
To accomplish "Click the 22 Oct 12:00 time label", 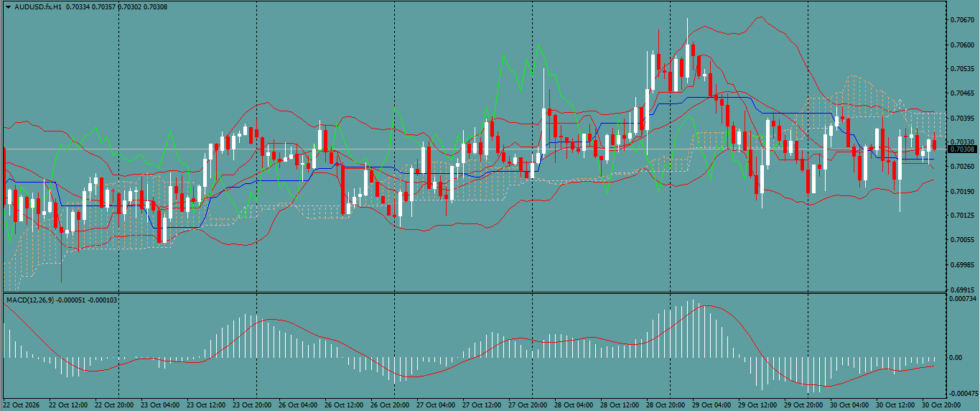I will pos(67,405).
